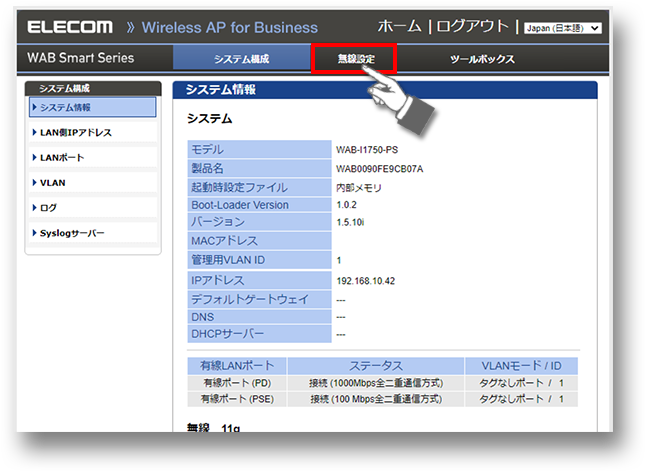Click the ログアウト link
Image resolution: width=647 pixels, height=473 pixels.
coord(472,27)
